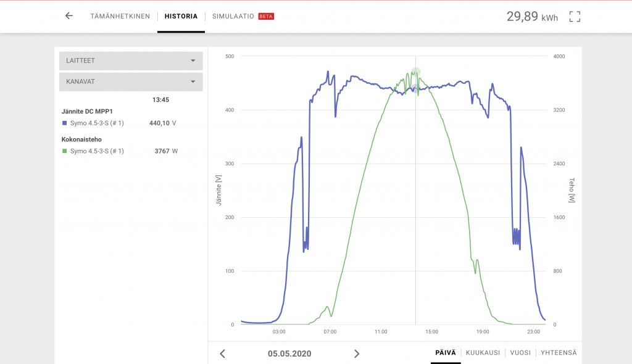This screenshot has height=364, width=632.
Task: Click the KANAVAT dropdown arrow
Action: pos(193,81)
